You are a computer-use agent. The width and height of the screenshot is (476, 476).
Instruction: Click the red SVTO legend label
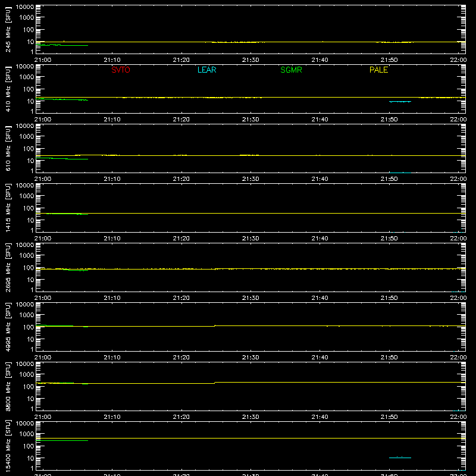[x=121, y=70]
